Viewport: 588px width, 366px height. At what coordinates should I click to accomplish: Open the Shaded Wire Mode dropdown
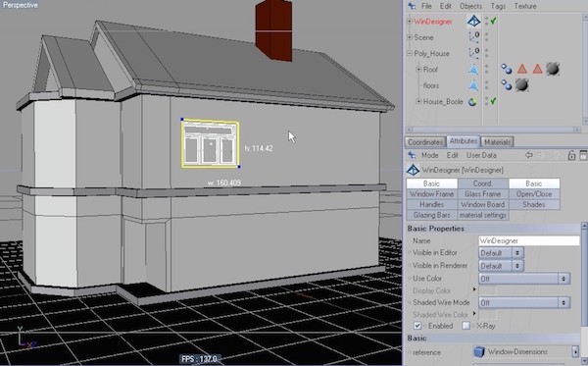pyautogui.click(x=524, y=302)
